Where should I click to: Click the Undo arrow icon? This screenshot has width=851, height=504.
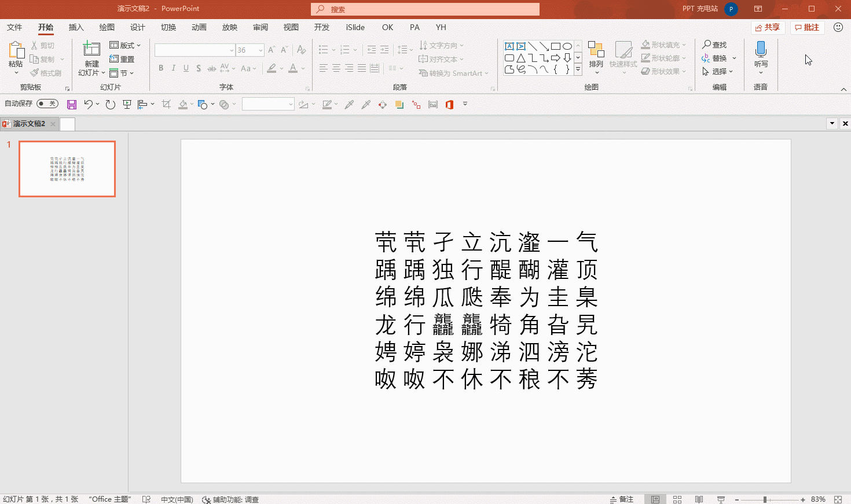point(88,104)
